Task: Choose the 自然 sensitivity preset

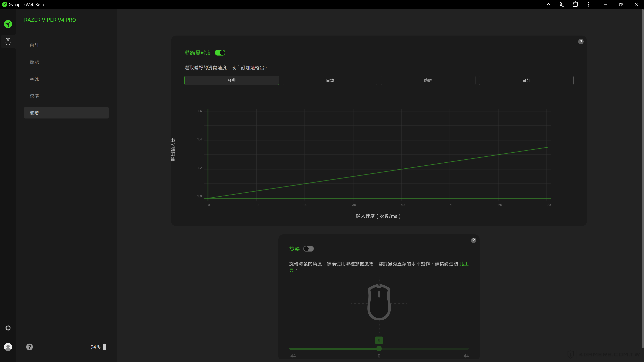Action: 330,80
